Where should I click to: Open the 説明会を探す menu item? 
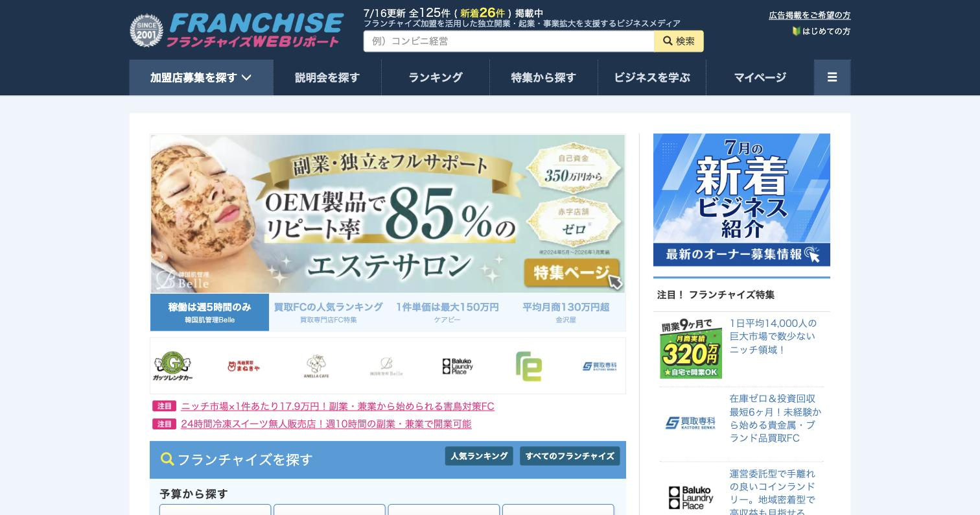click(327, 77)
